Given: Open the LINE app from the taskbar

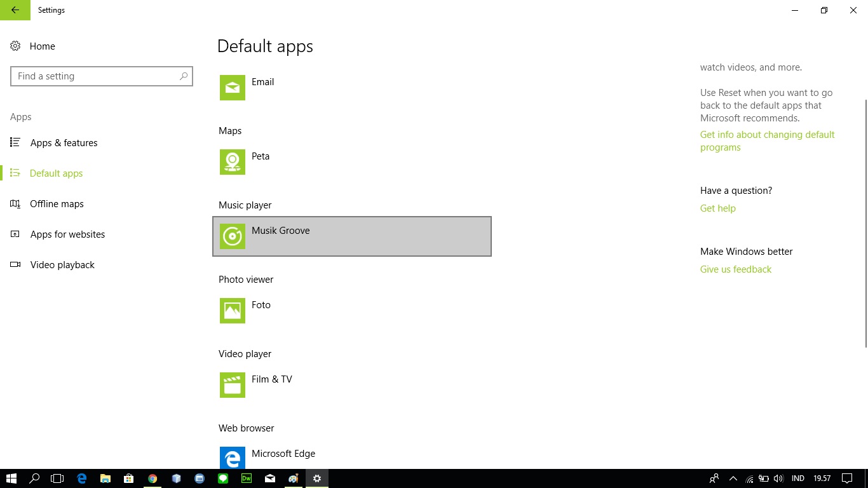Looking at the screenshot, I should (223, 478).
